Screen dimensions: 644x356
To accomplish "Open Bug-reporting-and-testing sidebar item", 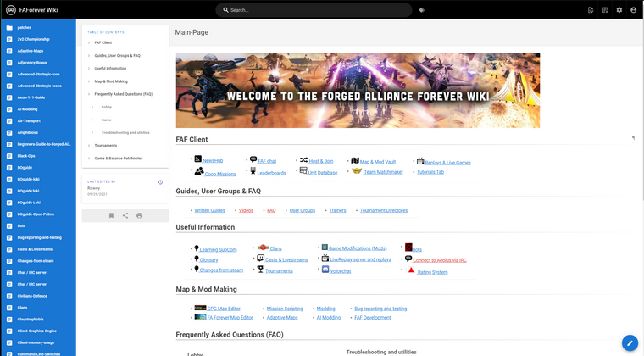I will click(39, 237).
